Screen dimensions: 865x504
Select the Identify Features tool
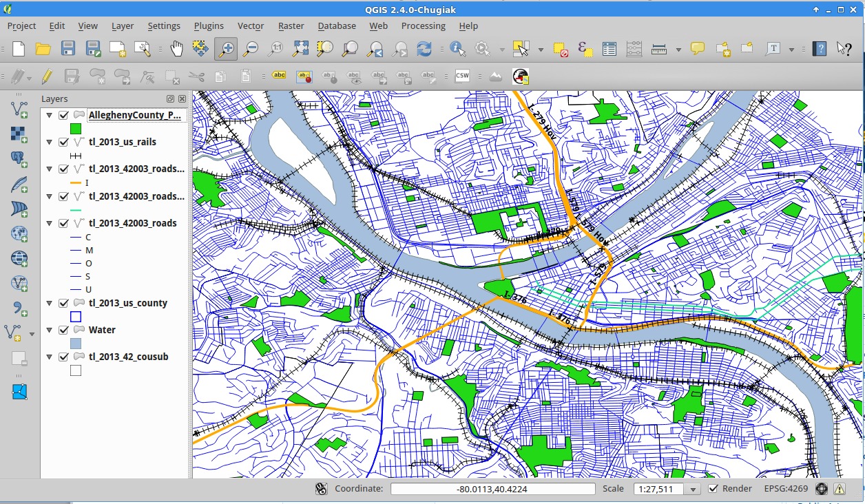457,48
